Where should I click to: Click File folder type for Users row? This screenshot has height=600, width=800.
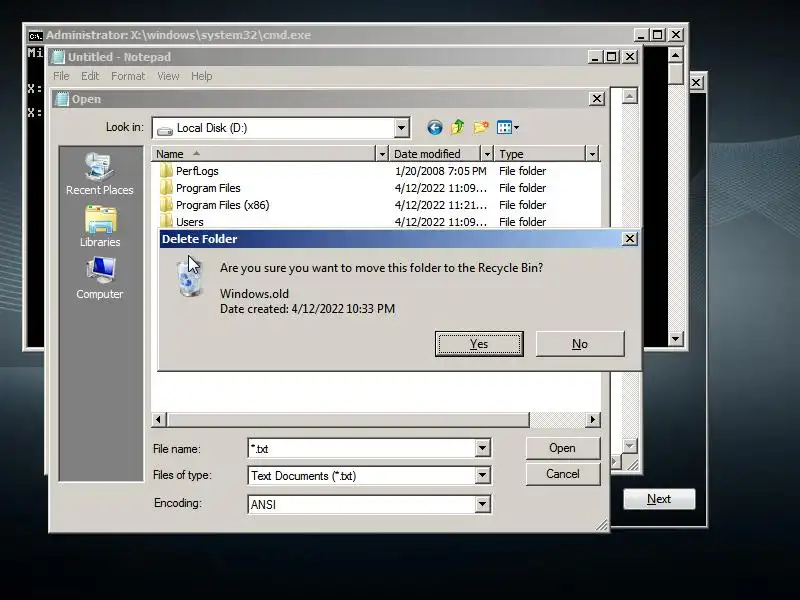tap(522, 222)
